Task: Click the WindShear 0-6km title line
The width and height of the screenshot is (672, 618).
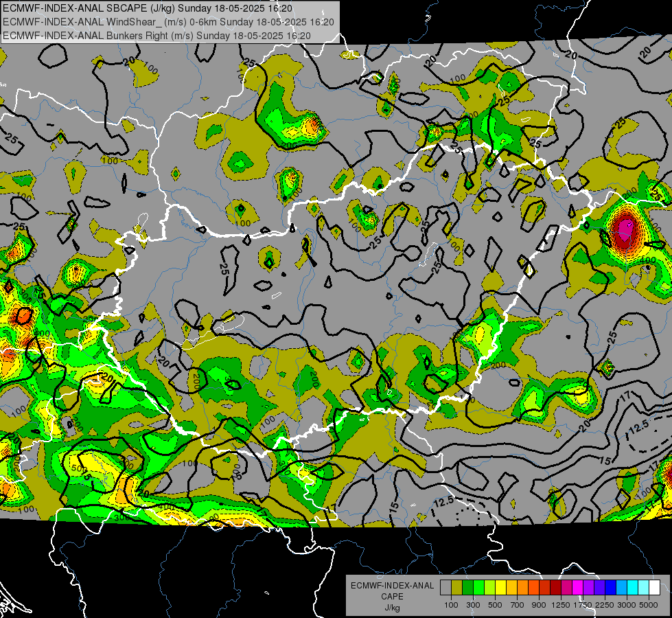Action: click(x=168, y=22)
